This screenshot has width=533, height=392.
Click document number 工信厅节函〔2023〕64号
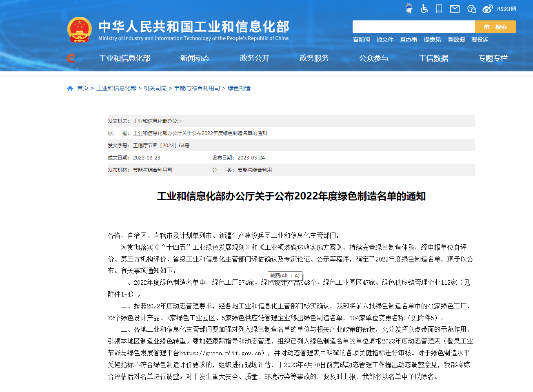click(161, 146)
